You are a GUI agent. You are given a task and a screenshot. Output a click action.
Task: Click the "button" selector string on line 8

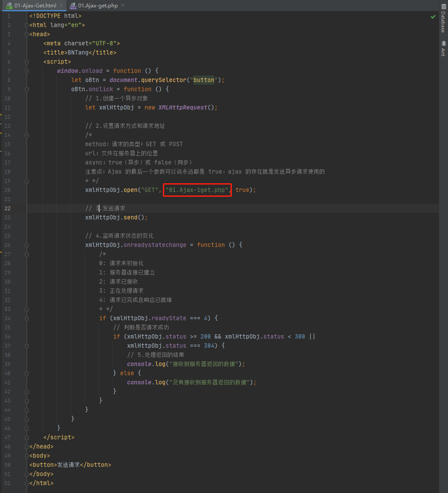[203, 80]
